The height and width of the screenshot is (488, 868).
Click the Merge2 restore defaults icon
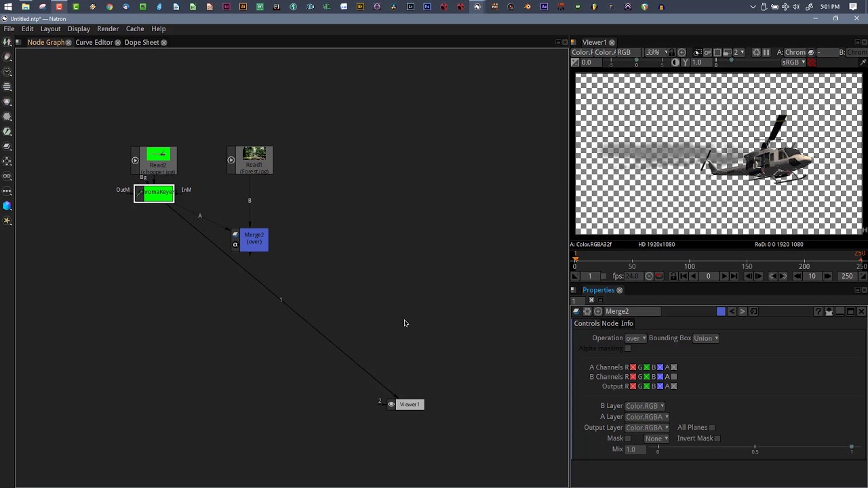[x=753, y=311]
